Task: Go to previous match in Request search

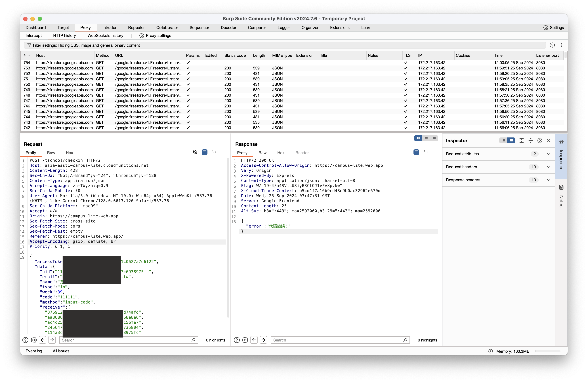Action: (43, 340)
